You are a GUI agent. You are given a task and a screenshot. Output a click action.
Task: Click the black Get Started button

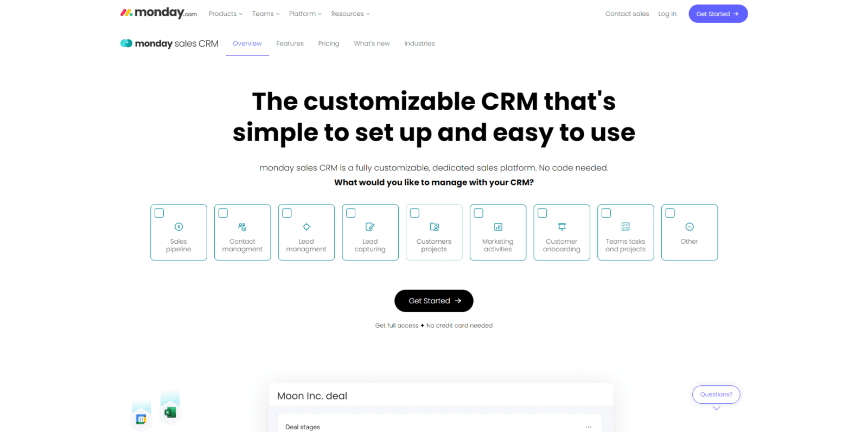[434, 301]
